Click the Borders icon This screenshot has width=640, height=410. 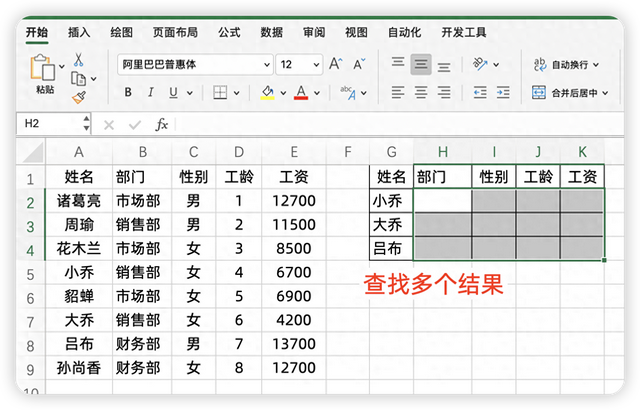tap(220, 93)
